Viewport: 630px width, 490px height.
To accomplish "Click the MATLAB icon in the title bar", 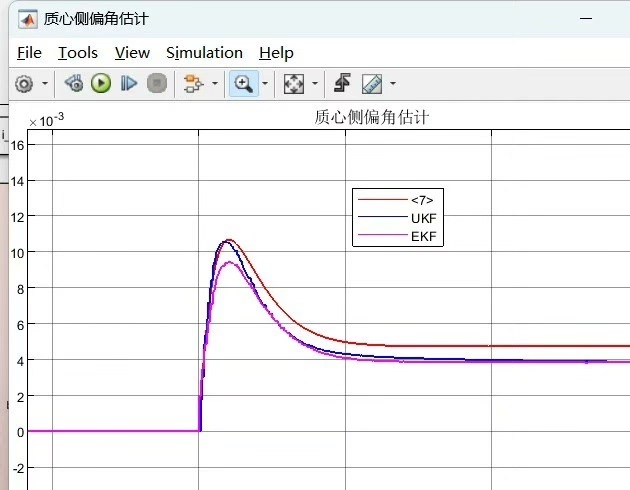I will coord(28,19).
